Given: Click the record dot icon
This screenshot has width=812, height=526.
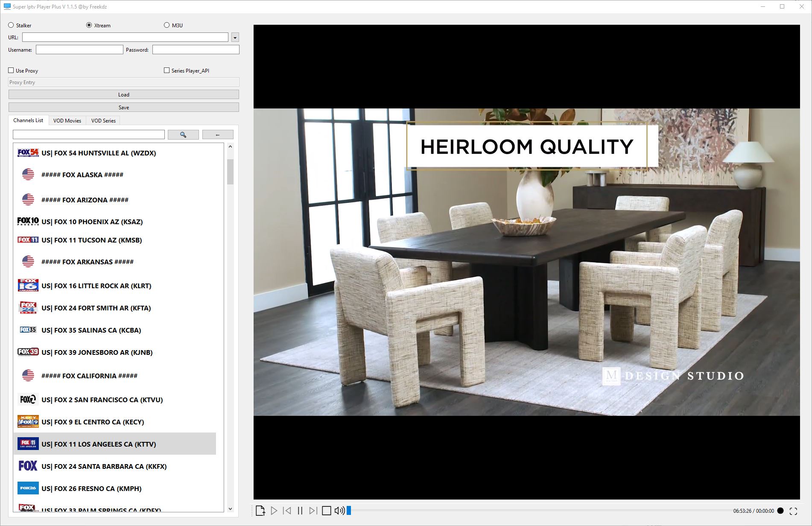Looking at the screenshot, I should (x=780, y=511).
